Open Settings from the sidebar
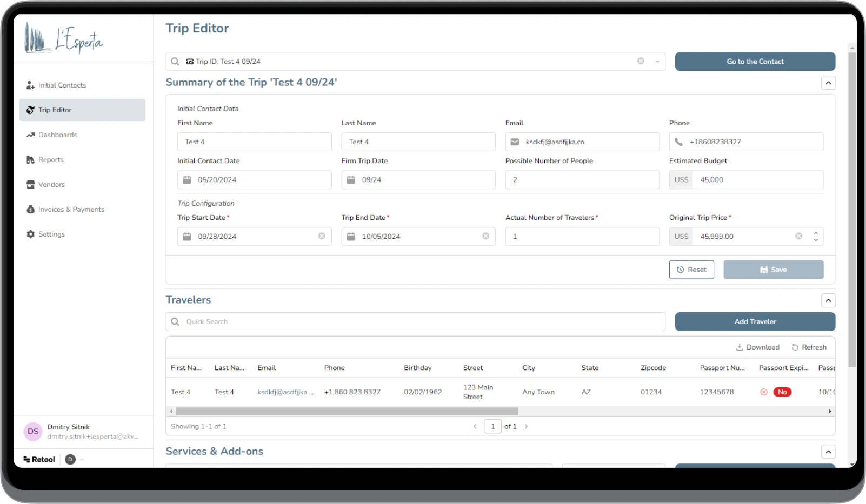Image resolution: width=866 pixels, height=504 pixels. (82, 234)
